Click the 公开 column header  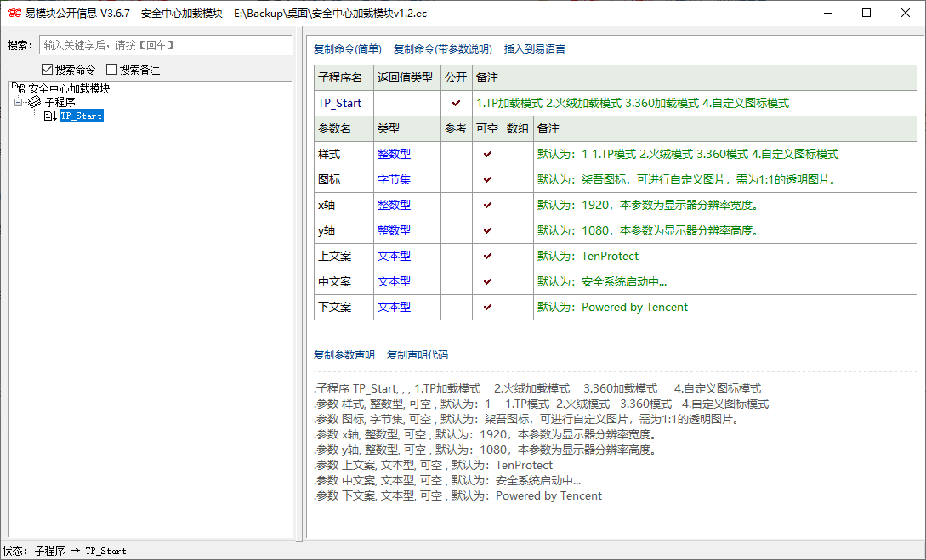(457, 77)
